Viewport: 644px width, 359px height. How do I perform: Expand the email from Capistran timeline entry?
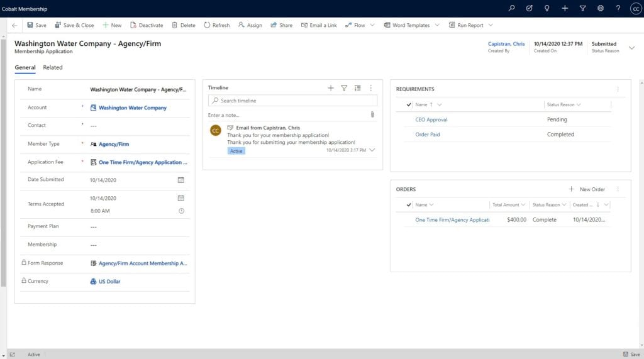372,150
